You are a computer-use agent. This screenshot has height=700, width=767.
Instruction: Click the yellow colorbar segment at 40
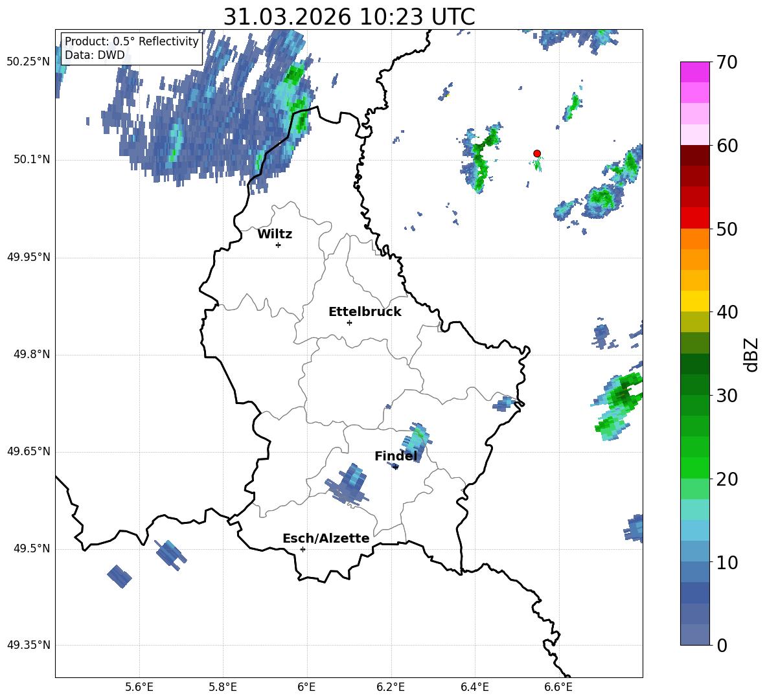tap(694, 302)
